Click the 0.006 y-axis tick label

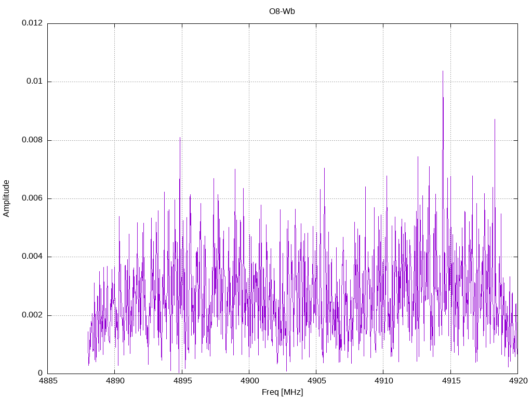(x=32, y=198)
